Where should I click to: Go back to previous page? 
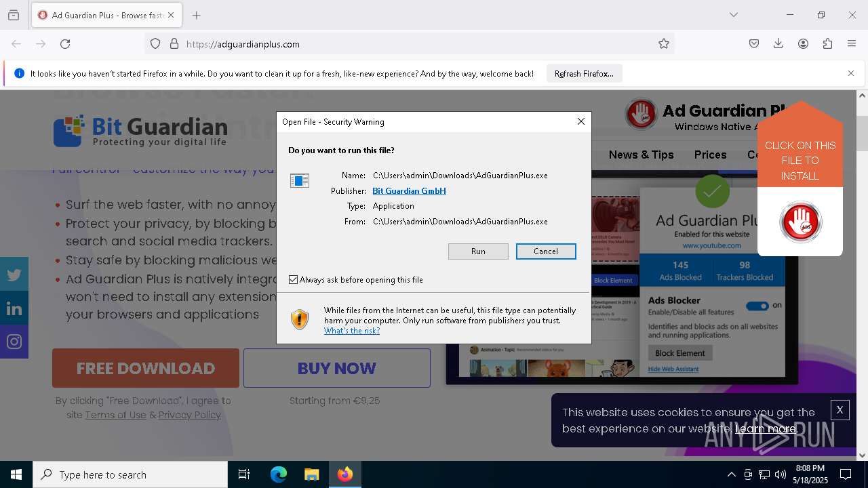coord(16,44)
